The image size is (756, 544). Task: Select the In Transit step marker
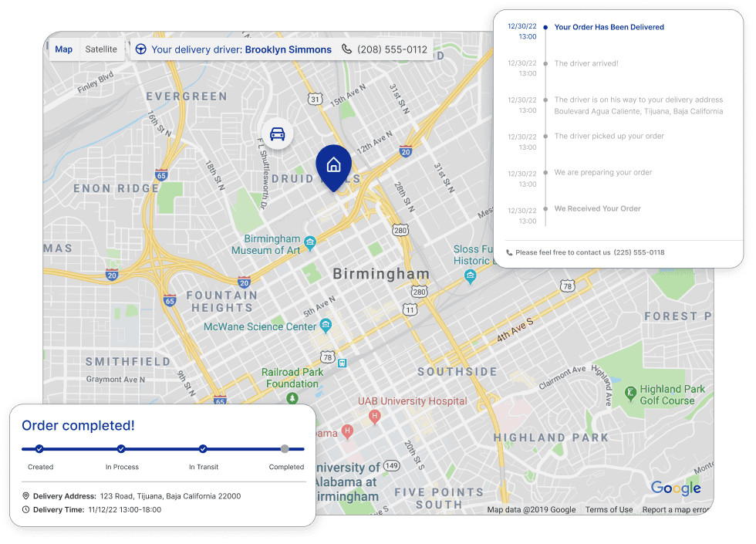[x=203, y=449]
